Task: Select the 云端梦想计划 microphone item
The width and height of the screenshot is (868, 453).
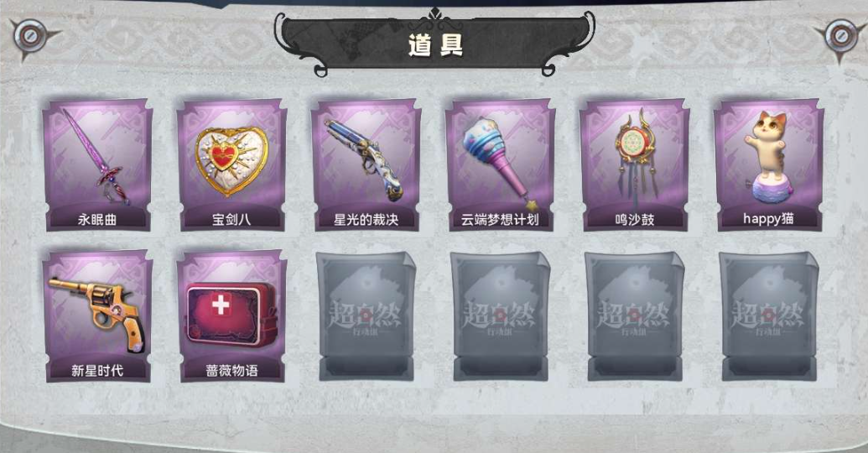Action: [500, 165]
